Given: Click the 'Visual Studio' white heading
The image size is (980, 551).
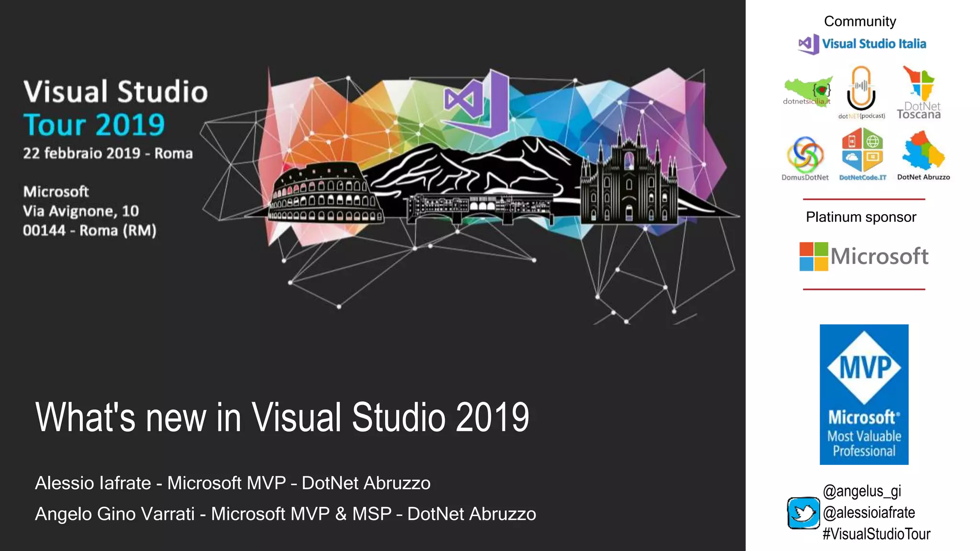Looking at the screenshot, I should pos(115,91).
